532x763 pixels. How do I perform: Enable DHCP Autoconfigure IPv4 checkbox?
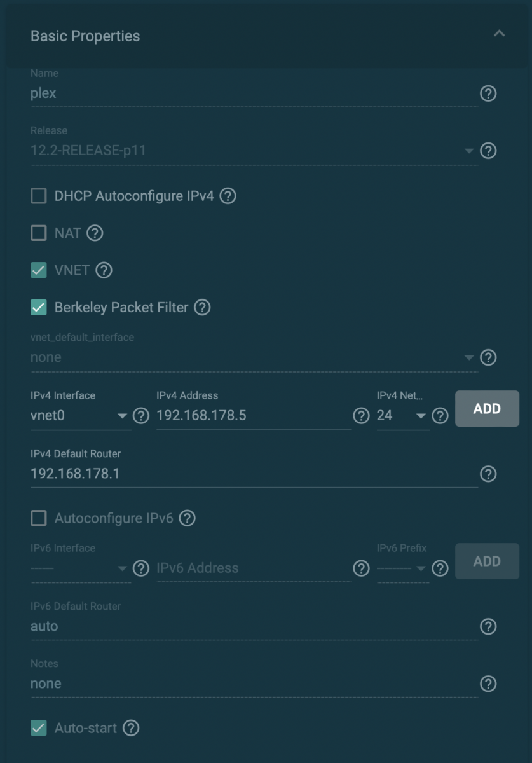[39, 196]
